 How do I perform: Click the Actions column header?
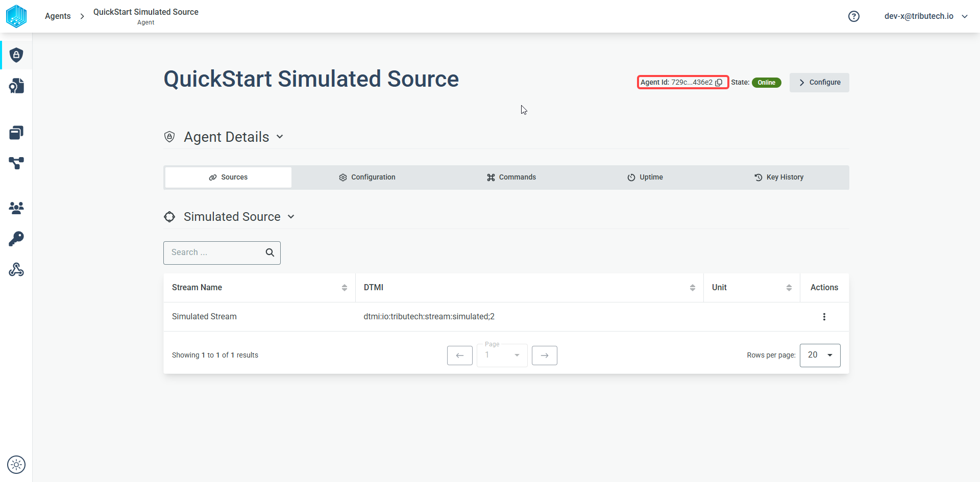click(824, 288)
